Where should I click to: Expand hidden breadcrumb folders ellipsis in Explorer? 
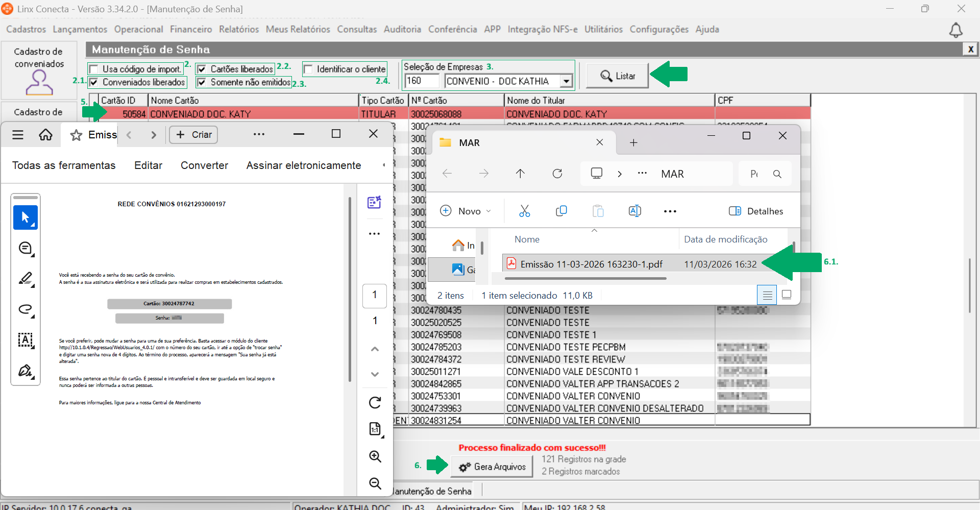(642, 174)
